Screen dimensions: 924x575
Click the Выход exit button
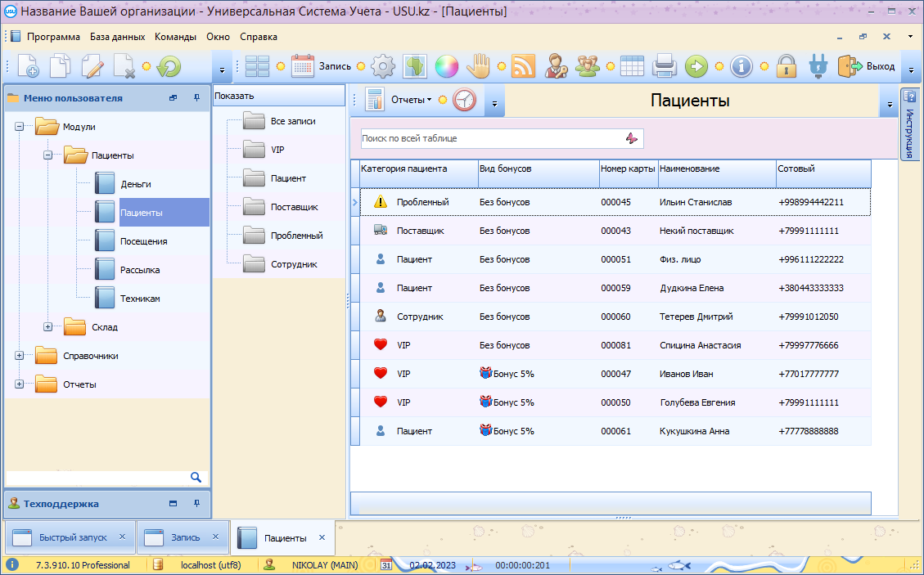880,66
